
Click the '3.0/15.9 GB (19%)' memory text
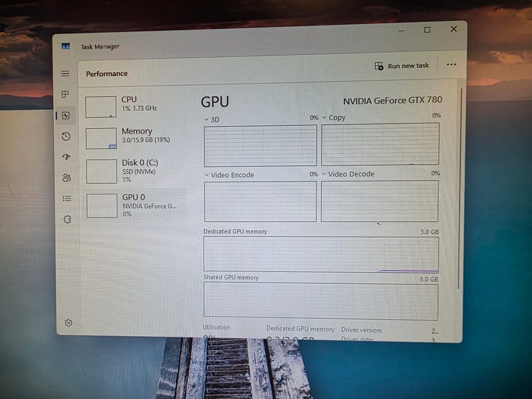146,140
